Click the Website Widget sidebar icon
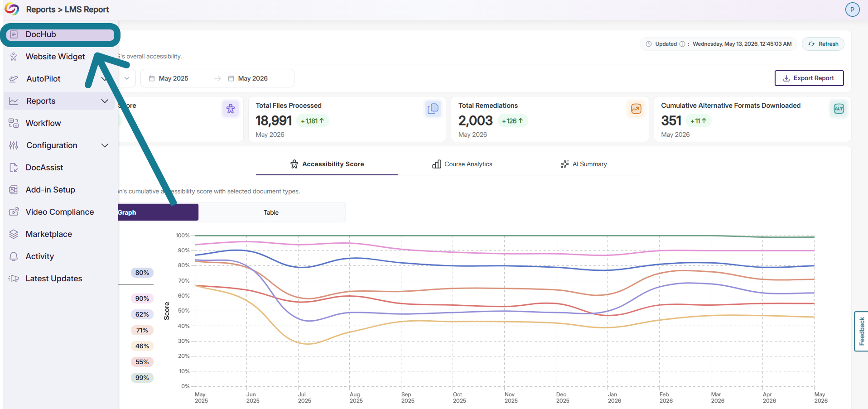This screenshot has height=409, width=868. (x=14, y=57)
